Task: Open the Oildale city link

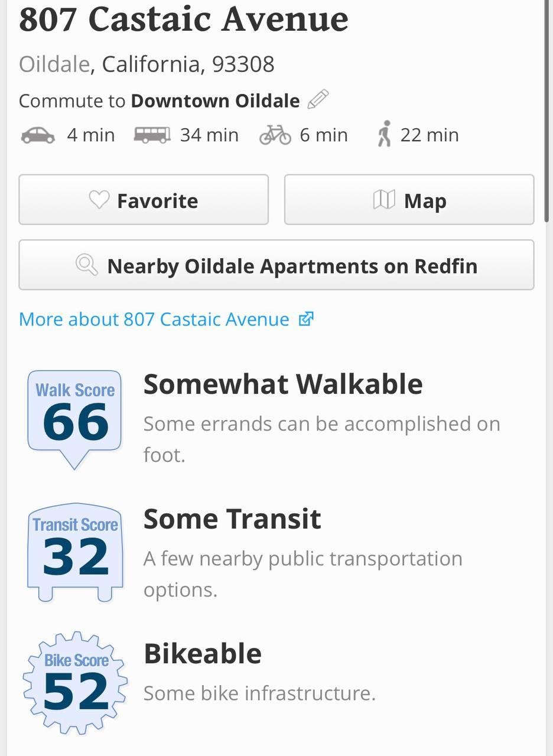Action: (x=54, y=64)
